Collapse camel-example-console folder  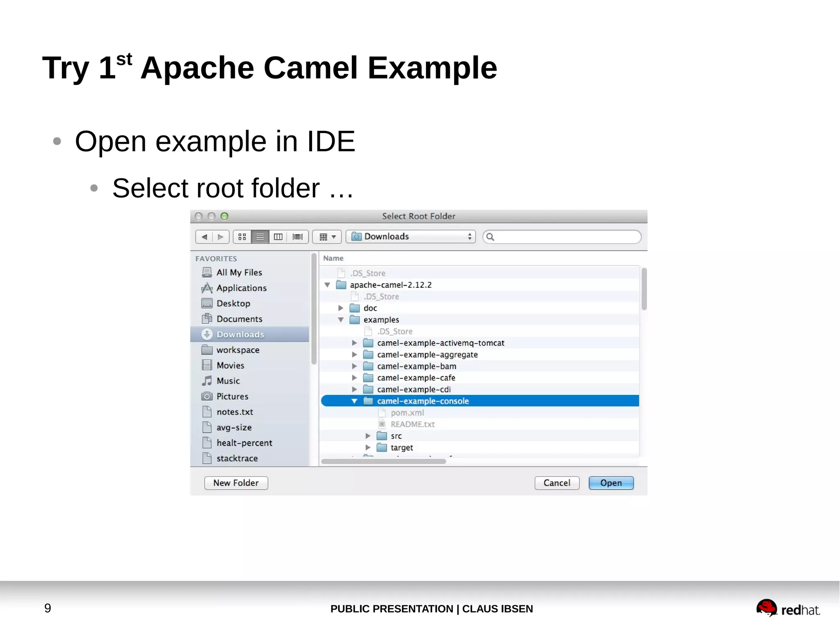(x=354, y=401)
